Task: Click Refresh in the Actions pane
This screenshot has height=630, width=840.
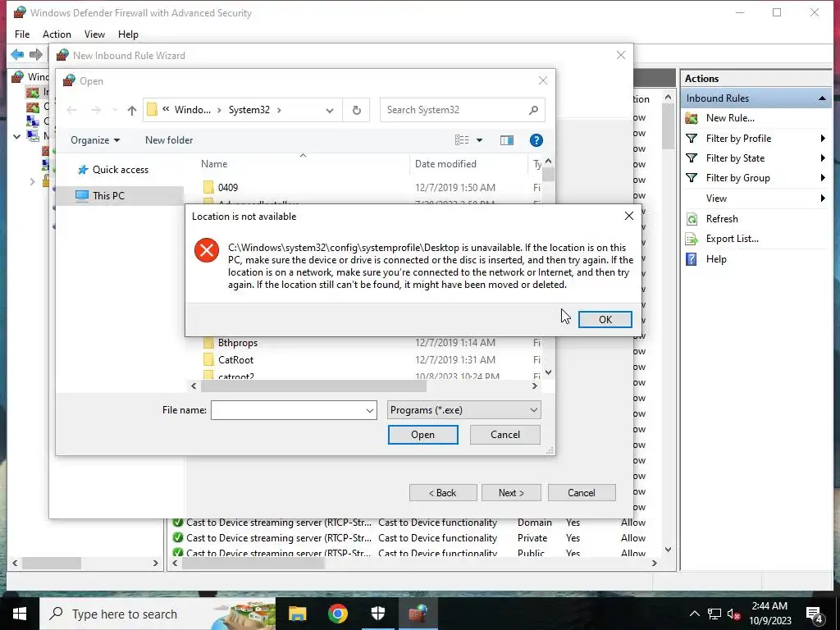Action: (722, 219)
